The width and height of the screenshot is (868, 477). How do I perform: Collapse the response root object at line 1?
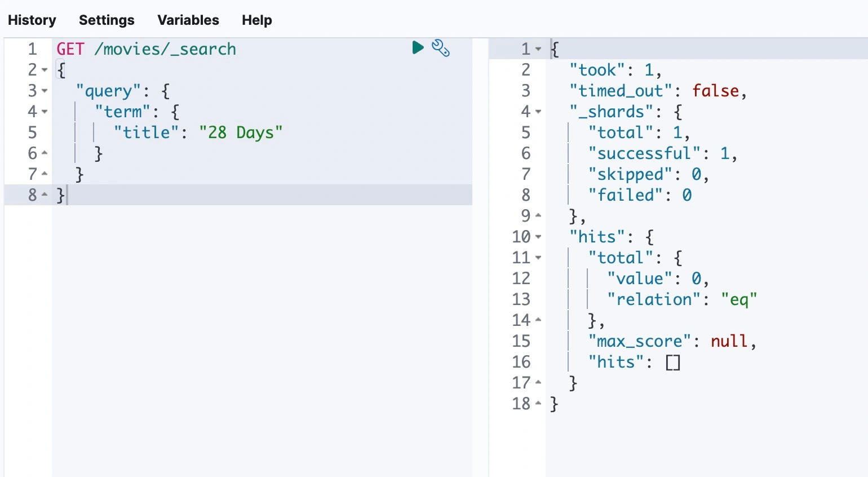coord(538,50)
